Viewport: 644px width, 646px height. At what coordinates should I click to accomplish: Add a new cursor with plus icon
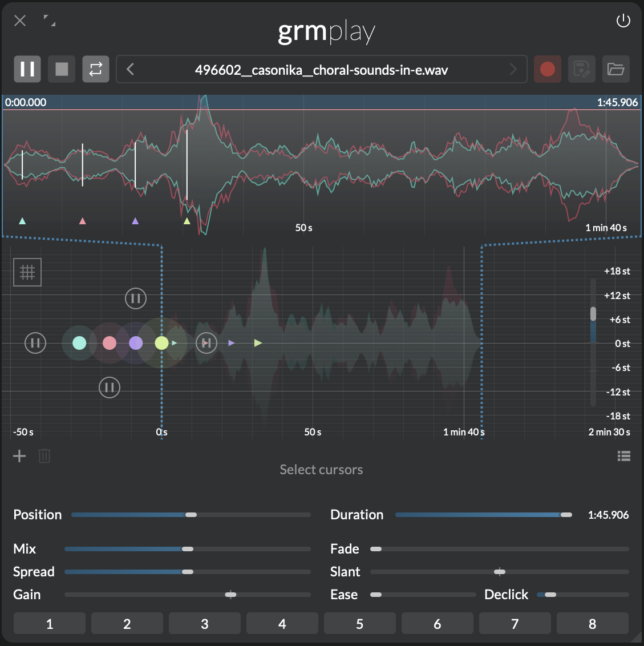[19, 456]
